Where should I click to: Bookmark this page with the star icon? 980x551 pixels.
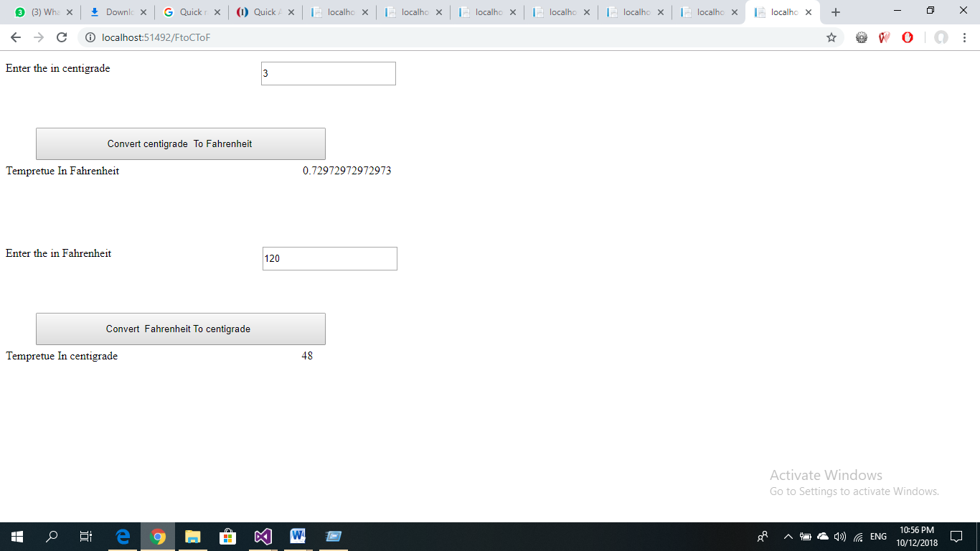[831, 37]
